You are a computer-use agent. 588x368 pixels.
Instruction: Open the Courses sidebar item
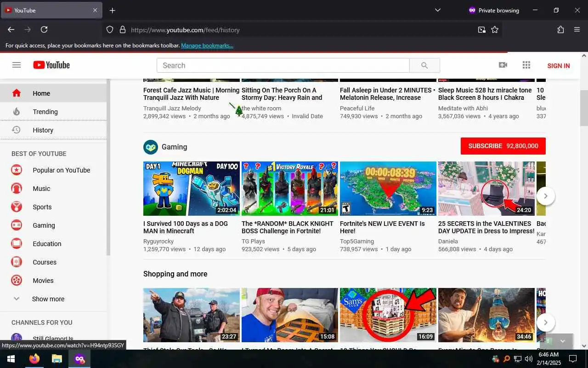[x=53, y=262]
